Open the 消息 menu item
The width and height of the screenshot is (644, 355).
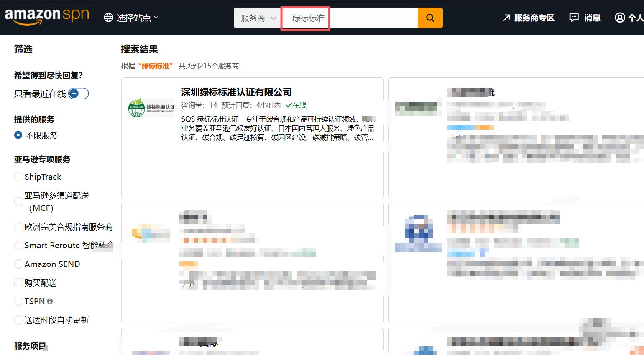coord(592,18)
